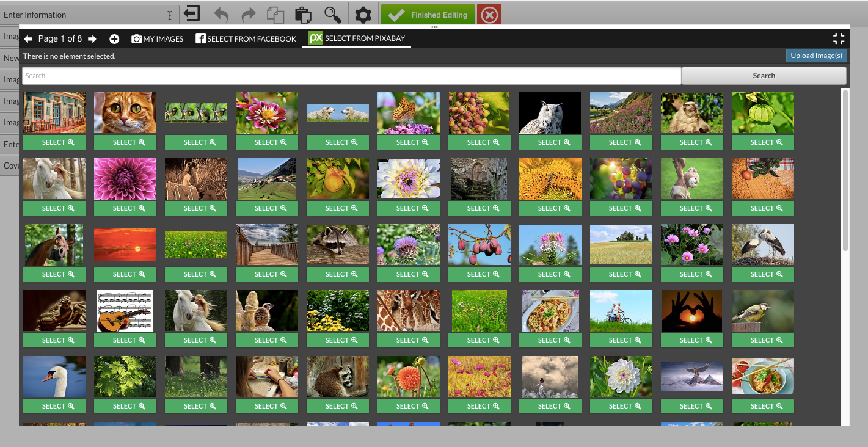Click SELECT under the orange cat image
The height and width of the screenshot is (447, 868).
click(x=125, y=142)
